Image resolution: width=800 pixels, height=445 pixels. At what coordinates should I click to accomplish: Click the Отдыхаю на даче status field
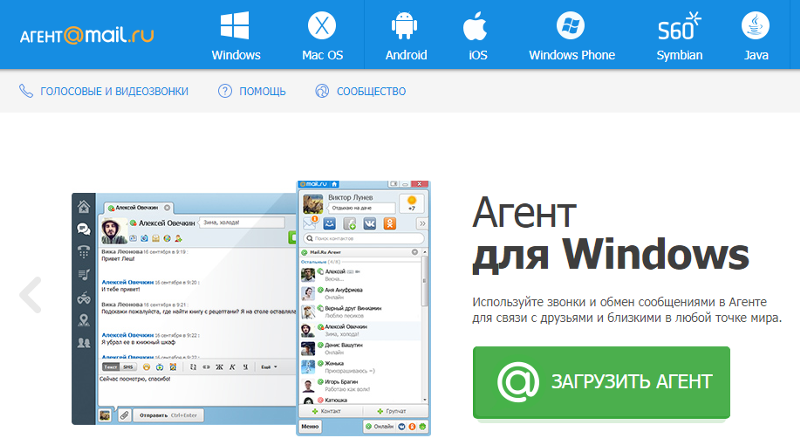coord(361,208)
